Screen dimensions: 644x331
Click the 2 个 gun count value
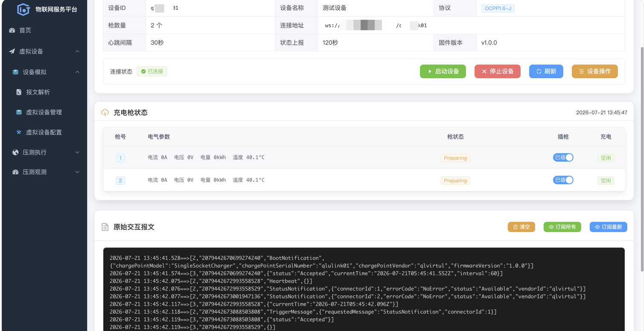pos(156,25)
